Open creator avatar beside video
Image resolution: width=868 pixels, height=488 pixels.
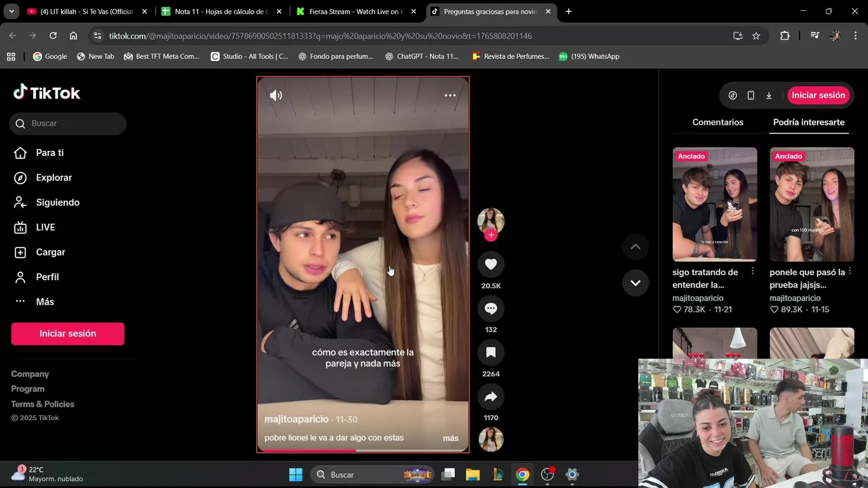pyautogui.click(x=491, y=220)
